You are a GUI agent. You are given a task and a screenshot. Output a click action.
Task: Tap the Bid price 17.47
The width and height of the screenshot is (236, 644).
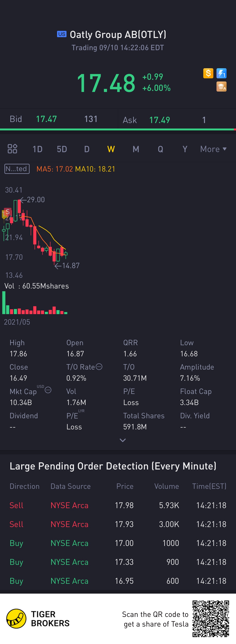click(x=46, y=119)
